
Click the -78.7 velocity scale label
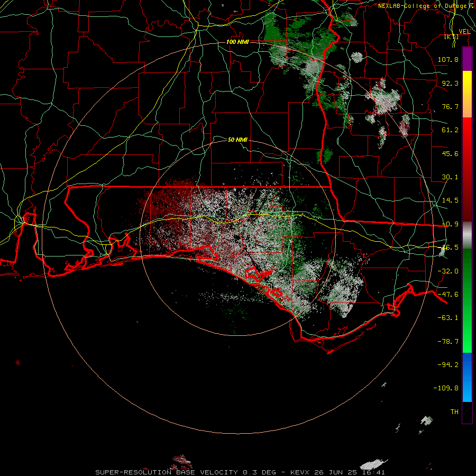tap(448, 342)
